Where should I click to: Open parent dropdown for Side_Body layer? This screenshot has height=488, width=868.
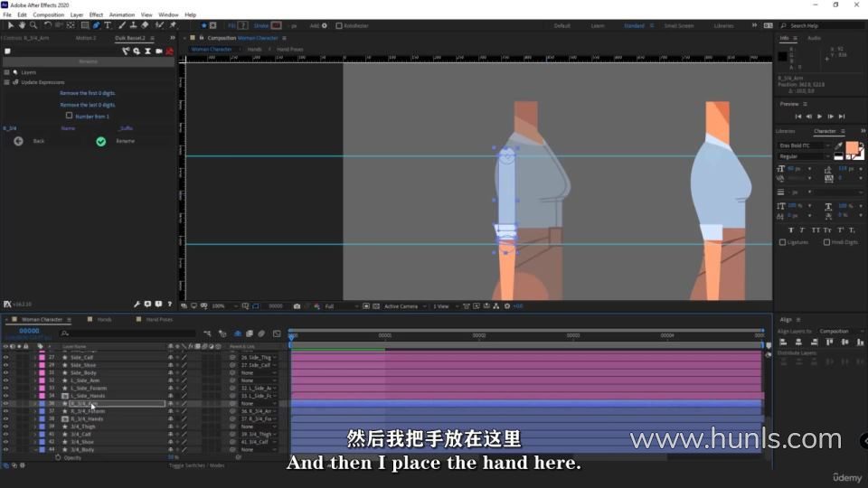click(x=259, y=373)
